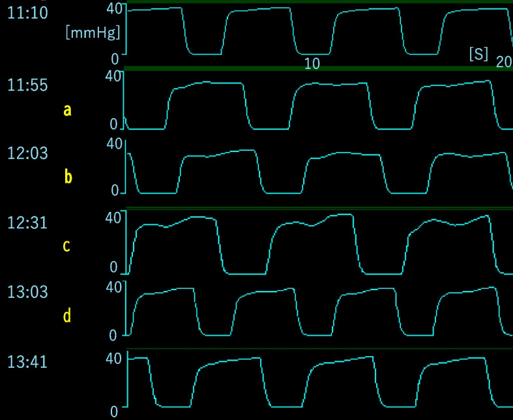Click the yellow 'a' waveform marker

[67, 110]
